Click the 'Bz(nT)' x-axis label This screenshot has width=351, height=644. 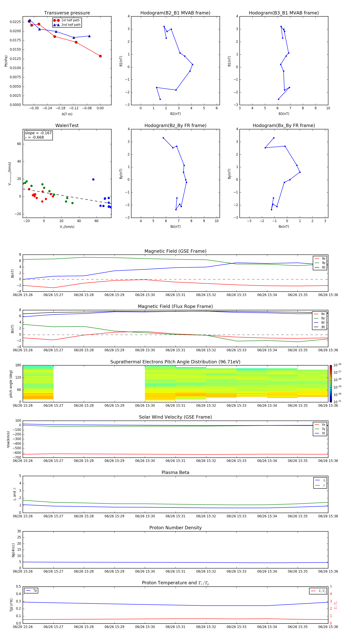click(x=175, y=227)
